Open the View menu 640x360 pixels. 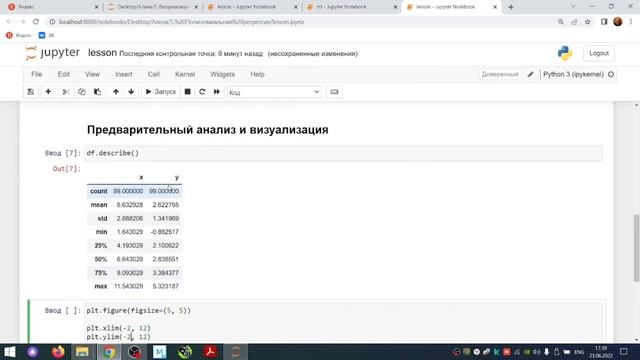click(92, 74)
